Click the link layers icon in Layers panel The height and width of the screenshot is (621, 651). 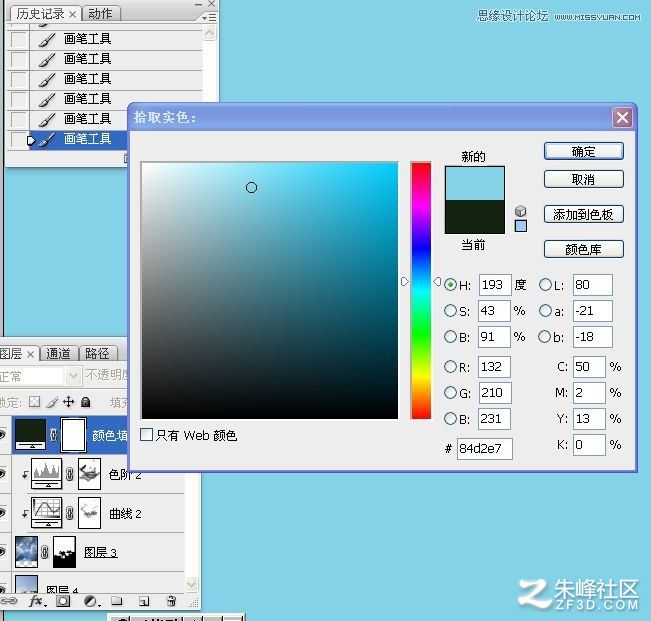point(9,601)
